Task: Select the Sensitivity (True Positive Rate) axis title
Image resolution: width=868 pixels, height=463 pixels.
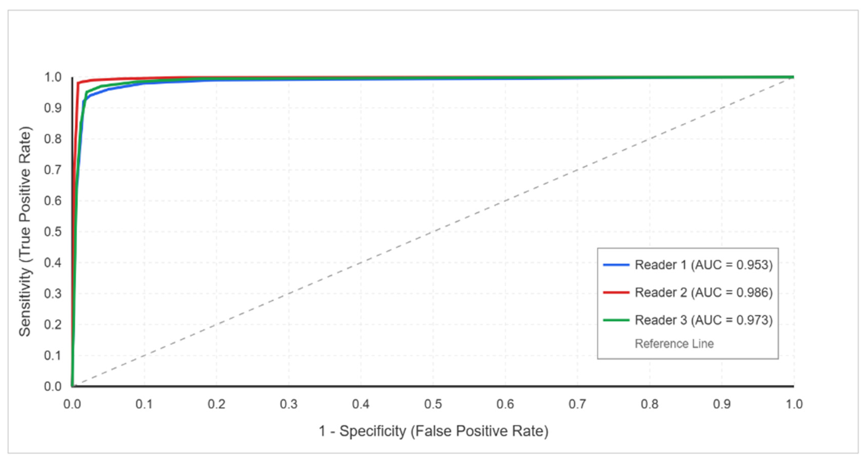Action: tap(25, 232)
